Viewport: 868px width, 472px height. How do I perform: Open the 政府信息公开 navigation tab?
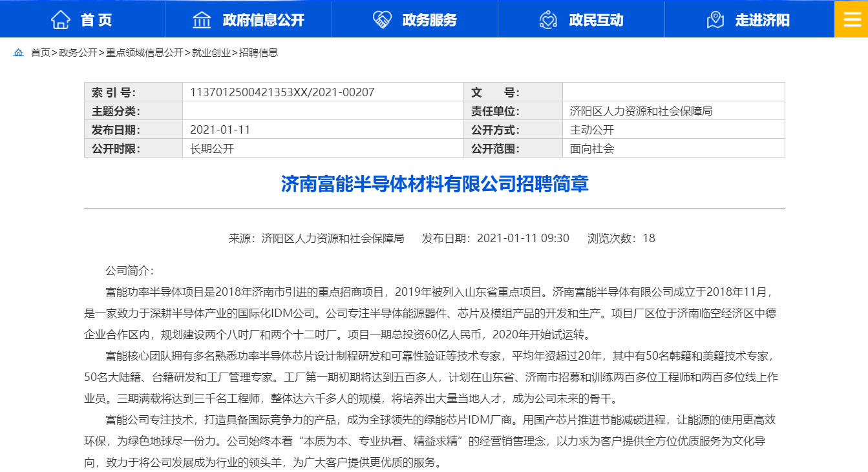(249, 19)
